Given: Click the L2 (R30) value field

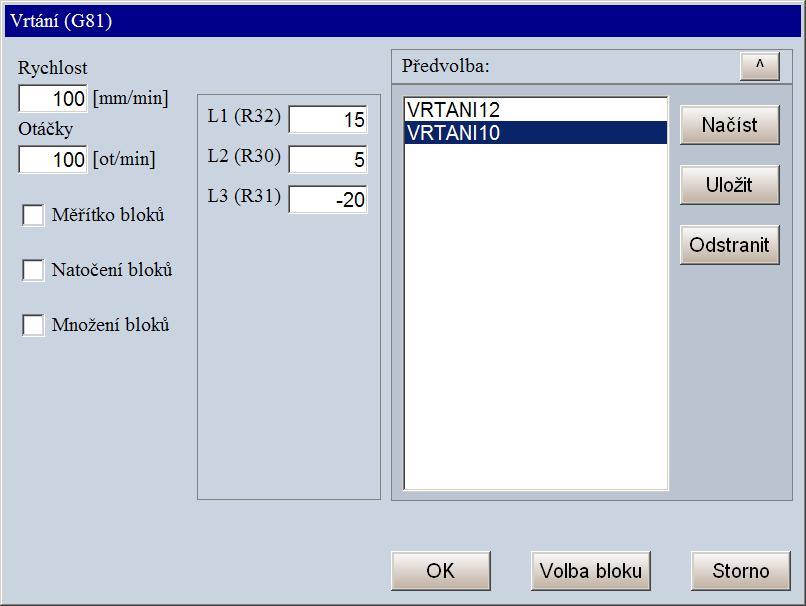Looking at the screenshot, I should pyautogui.click(x=328, y=159).
